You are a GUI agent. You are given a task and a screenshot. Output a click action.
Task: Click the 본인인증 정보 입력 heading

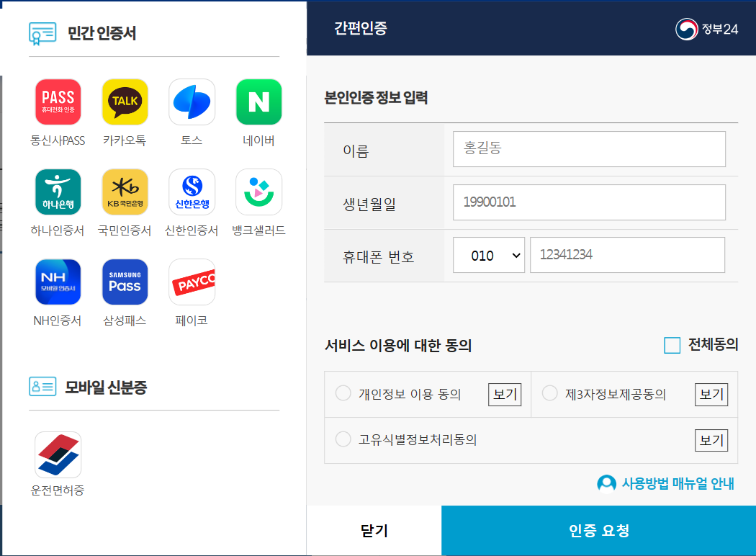376,98
